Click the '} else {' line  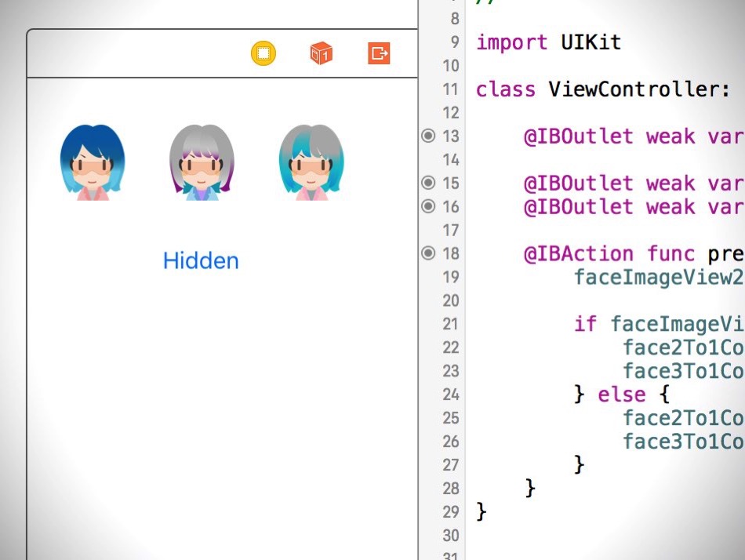(x=622, y=394)
